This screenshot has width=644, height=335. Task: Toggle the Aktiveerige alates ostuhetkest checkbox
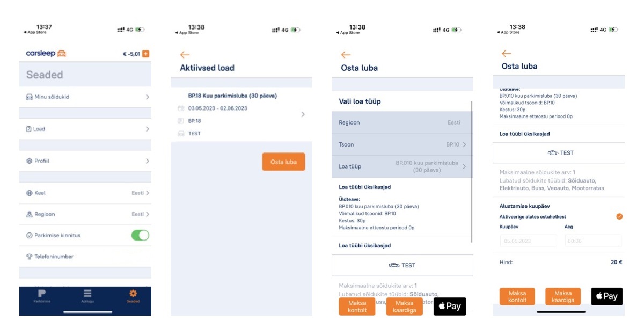point(619,216)
